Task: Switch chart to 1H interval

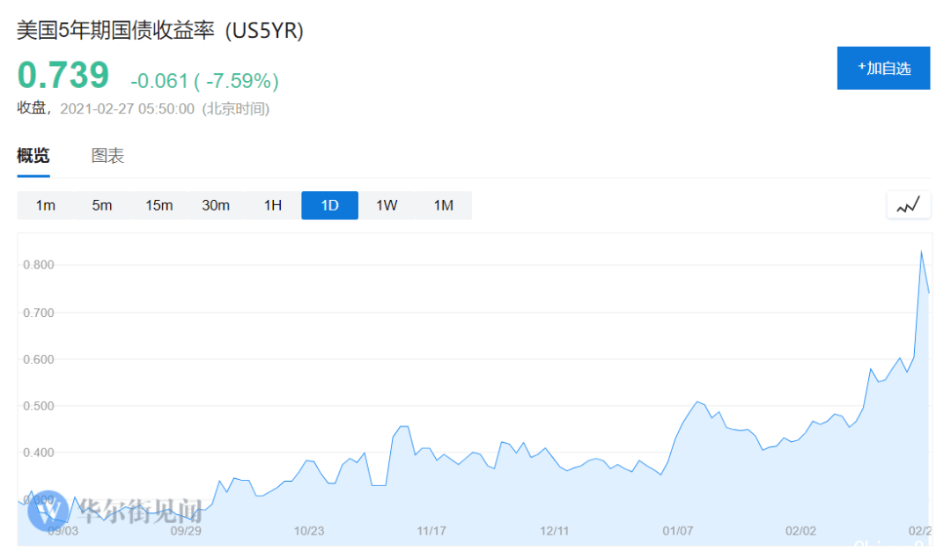Action: pos(273,205)
